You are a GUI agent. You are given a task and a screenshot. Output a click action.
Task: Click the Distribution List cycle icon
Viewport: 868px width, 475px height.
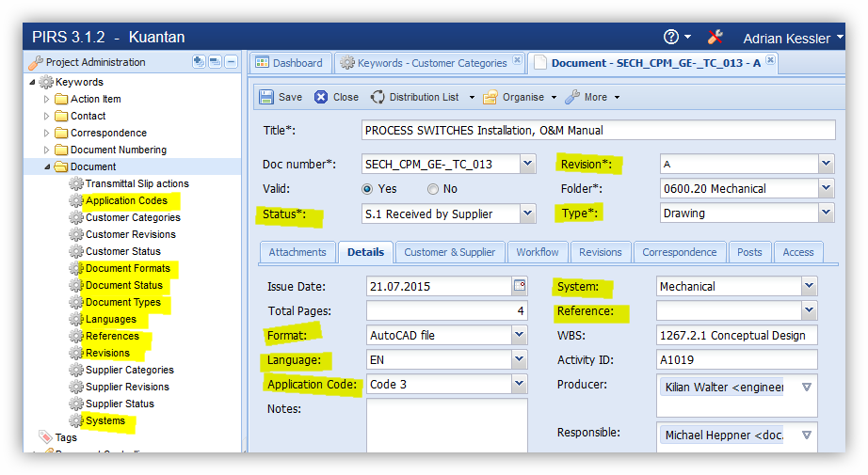[378, 97]
